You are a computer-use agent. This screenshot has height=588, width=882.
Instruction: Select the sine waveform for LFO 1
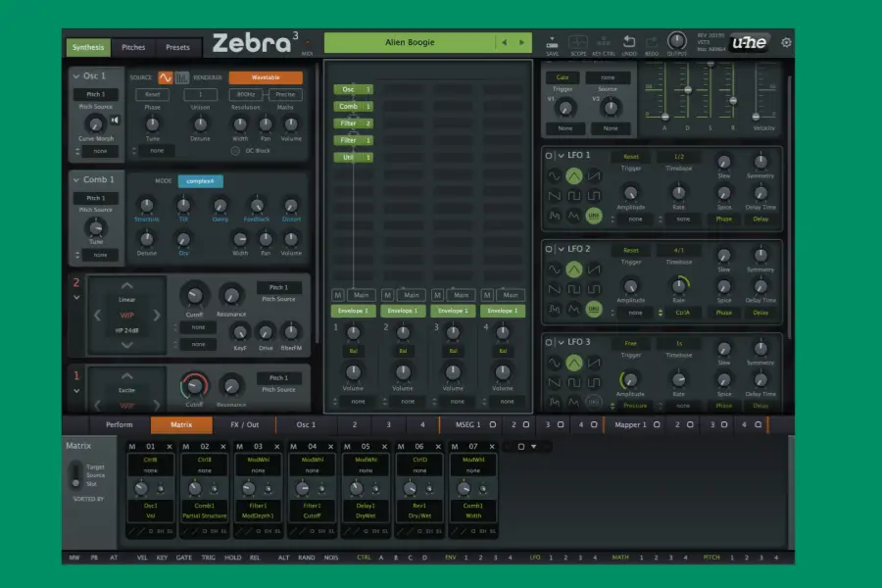point(554,176)
